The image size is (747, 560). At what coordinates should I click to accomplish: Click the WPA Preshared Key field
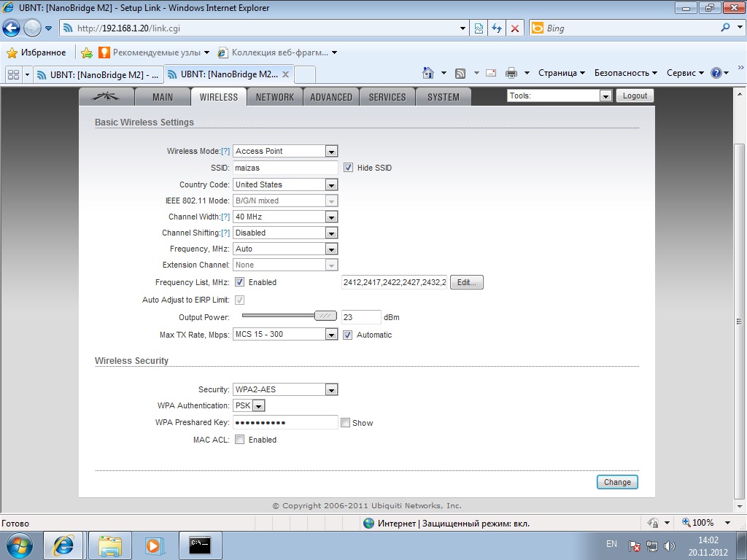tap(285, 422)
